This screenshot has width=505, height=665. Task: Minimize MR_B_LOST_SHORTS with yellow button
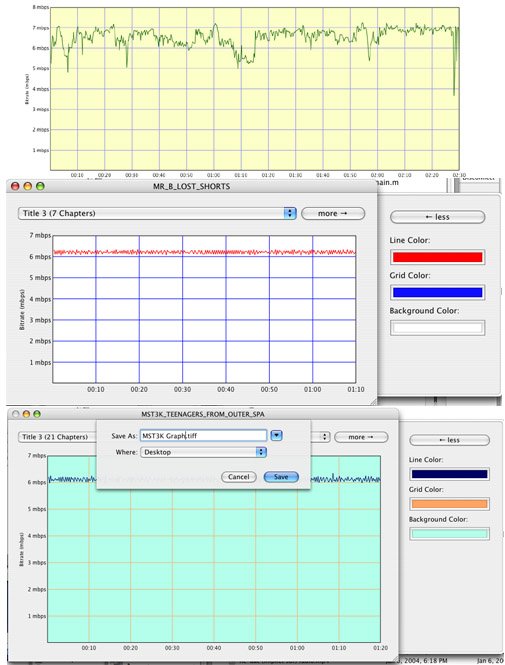(28, 186)
